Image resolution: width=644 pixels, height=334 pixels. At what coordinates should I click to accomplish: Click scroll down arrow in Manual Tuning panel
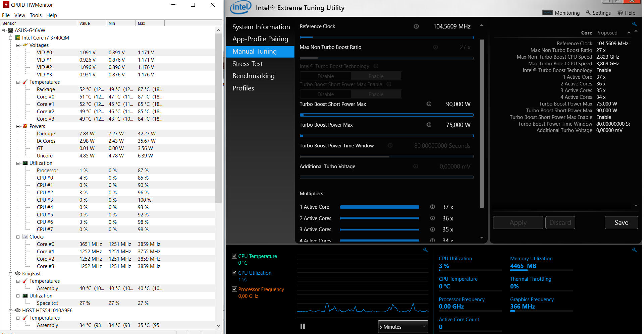(x=482, y=238)
